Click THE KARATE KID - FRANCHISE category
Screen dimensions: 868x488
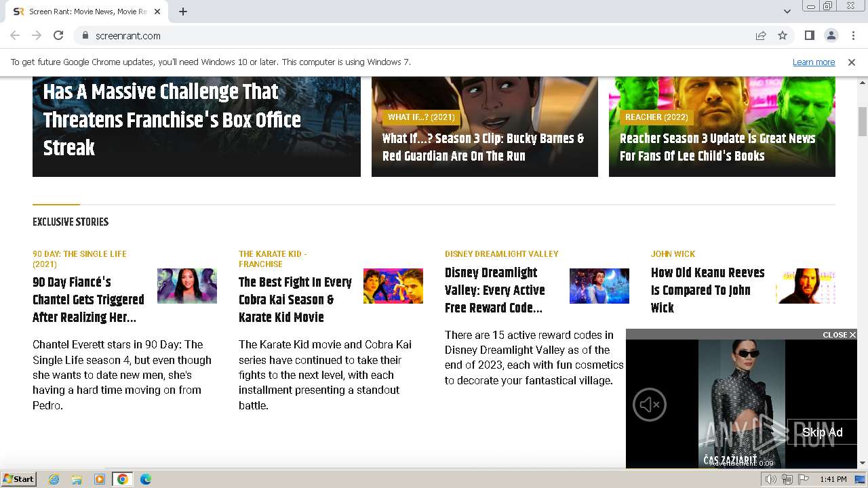point(273,259)
